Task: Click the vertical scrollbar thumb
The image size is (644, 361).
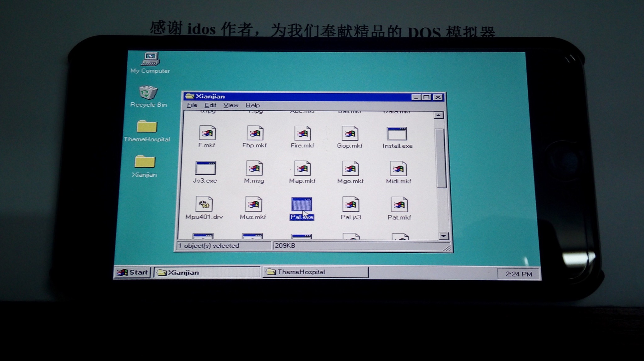Action: click(x=441, y=158)
